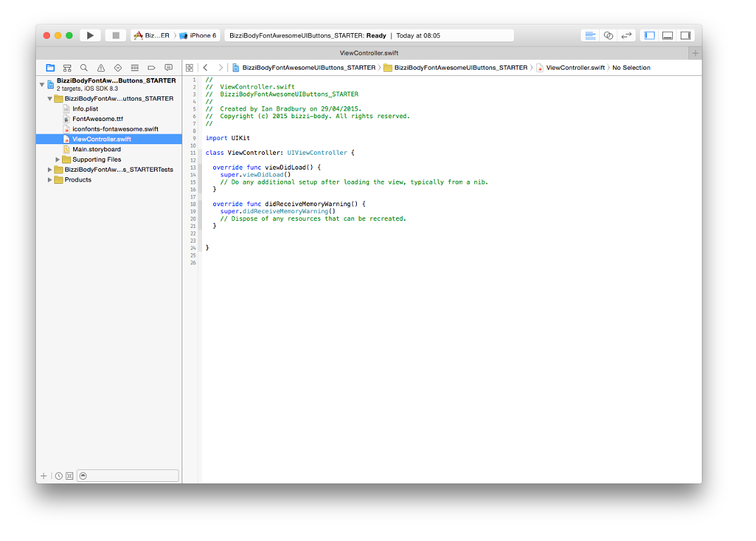The width and height of the screenshot is (756, 541).
Task: Show the Debug area
Action: pos(667,34)
